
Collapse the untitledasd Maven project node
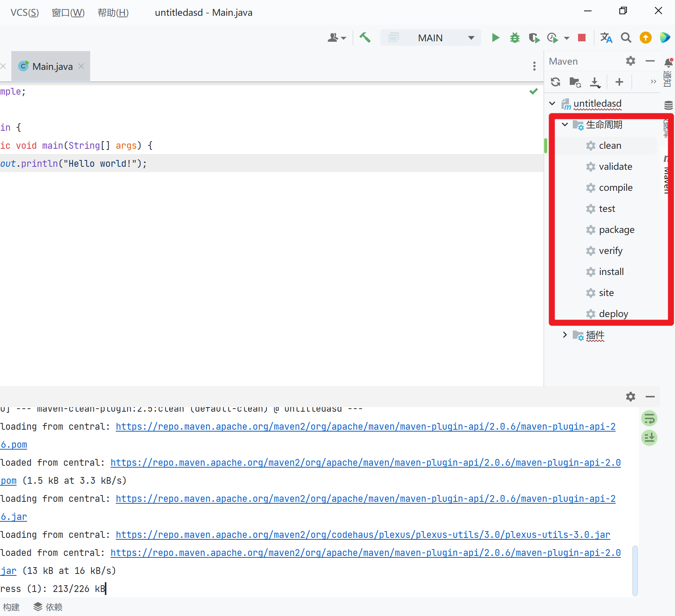552,103
